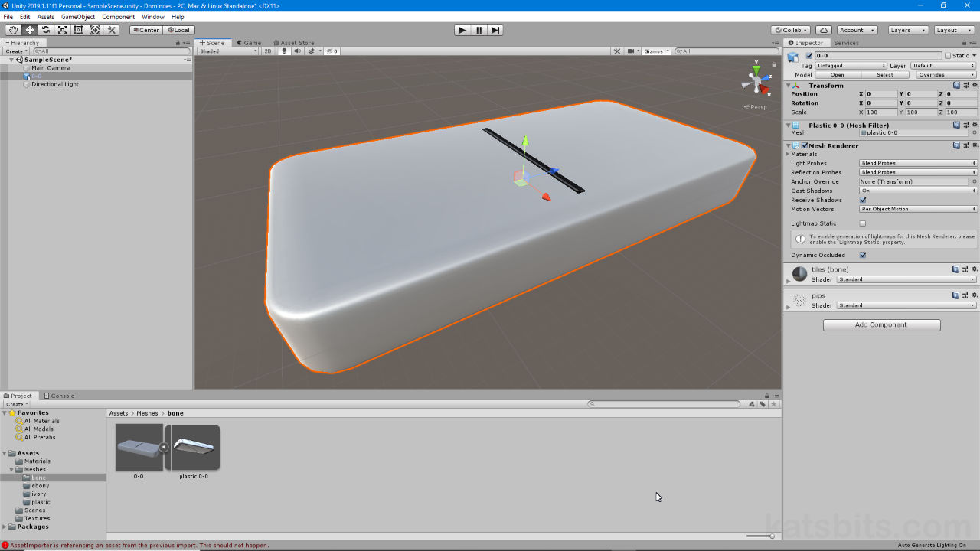Open the GameObject menu
Viewport: 980px width, 551px height.
(78, 17)
